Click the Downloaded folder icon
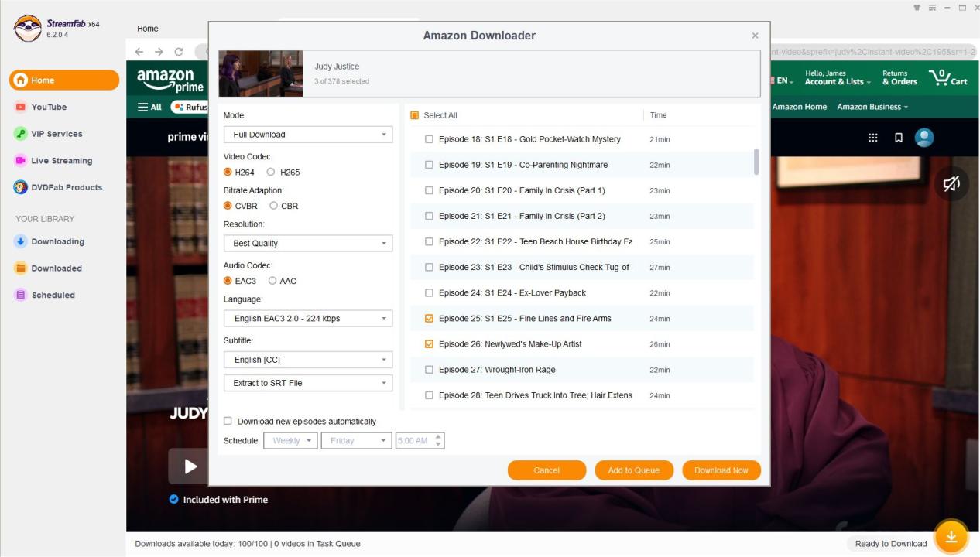Image resolution: width=980 pixels, height=557 pixels. tap(21, 268)
